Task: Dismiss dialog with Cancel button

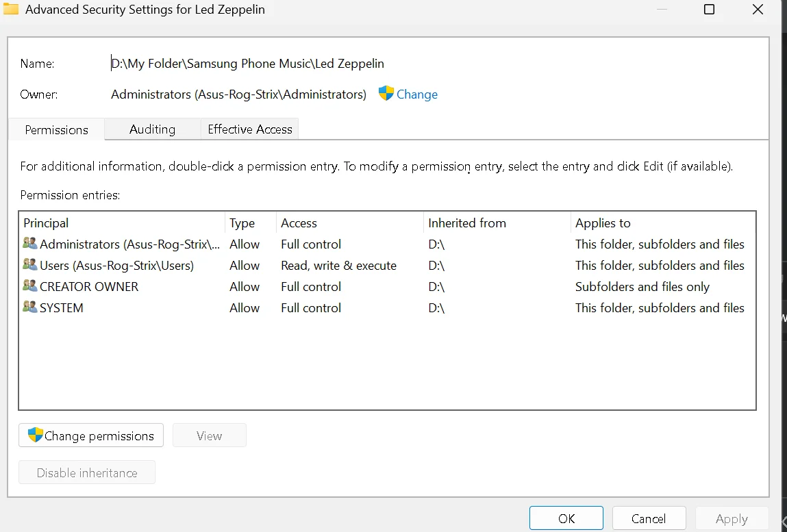Action: [x=649, y=518]
